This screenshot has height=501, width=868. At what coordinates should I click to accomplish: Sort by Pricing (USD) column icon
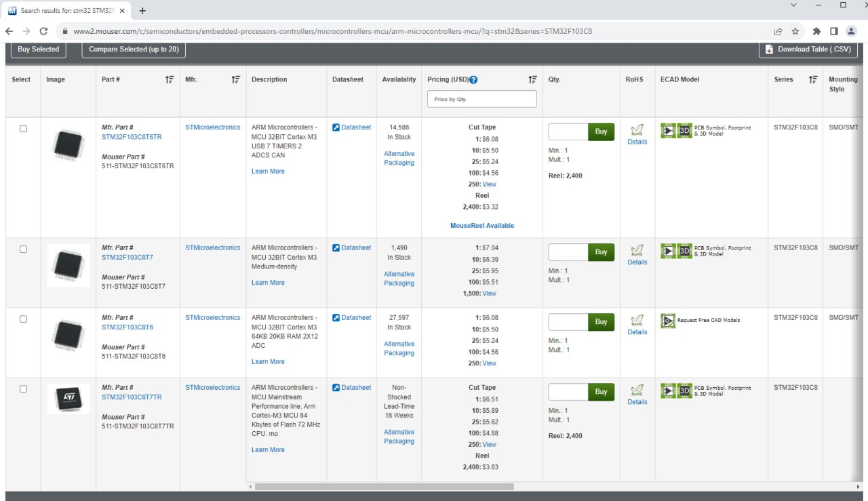[532, 79]
